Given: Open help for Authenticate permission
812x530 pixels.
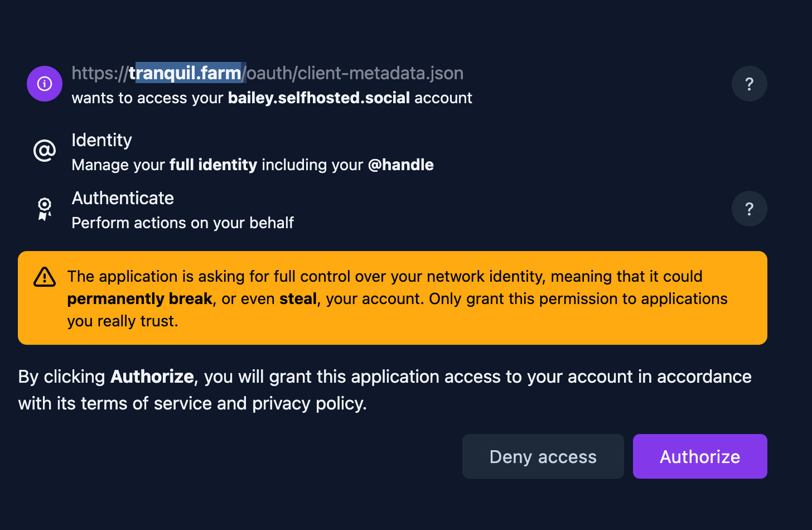Looking at the screenshot, I should pyautogui.click(x=749, y=209).
